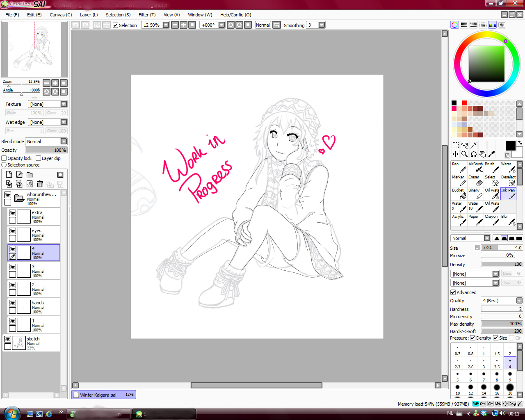This screenshot has width=525, height=420.
Task: Select the Blur tool
Action: (x=508, y=220)
